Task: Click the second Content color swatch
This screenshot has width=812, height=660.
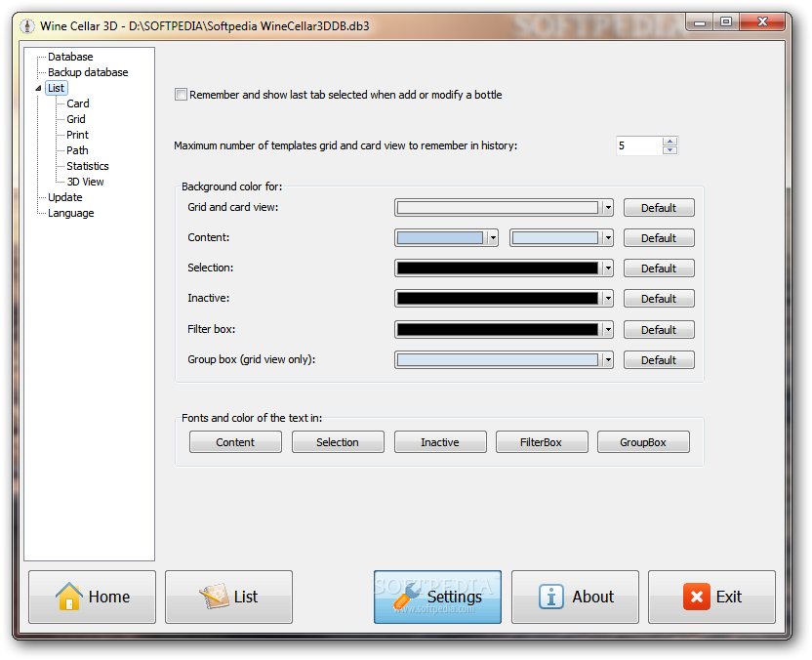Action: (554, 238)
